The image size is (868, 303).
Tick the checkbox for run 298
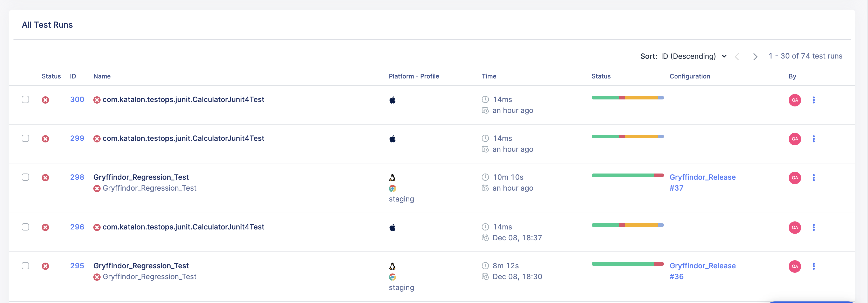coord(25,177)
